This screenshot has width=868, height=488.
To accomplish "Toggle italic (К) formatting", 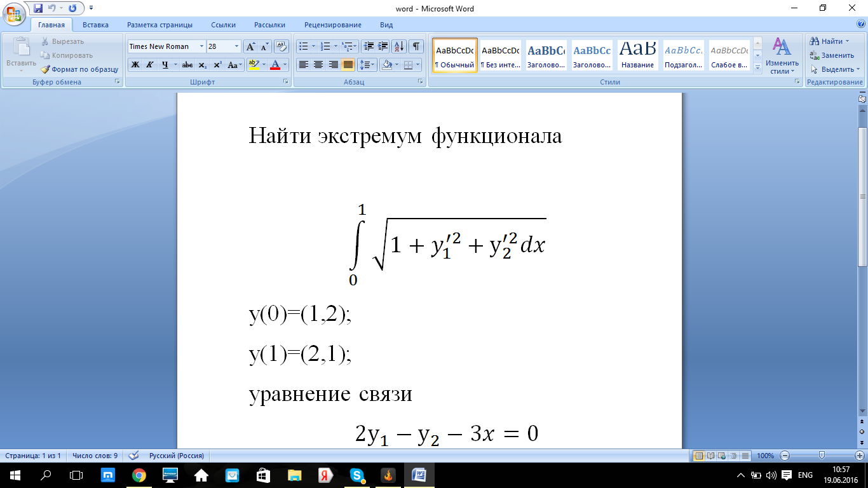I will (x=150, y=65).
